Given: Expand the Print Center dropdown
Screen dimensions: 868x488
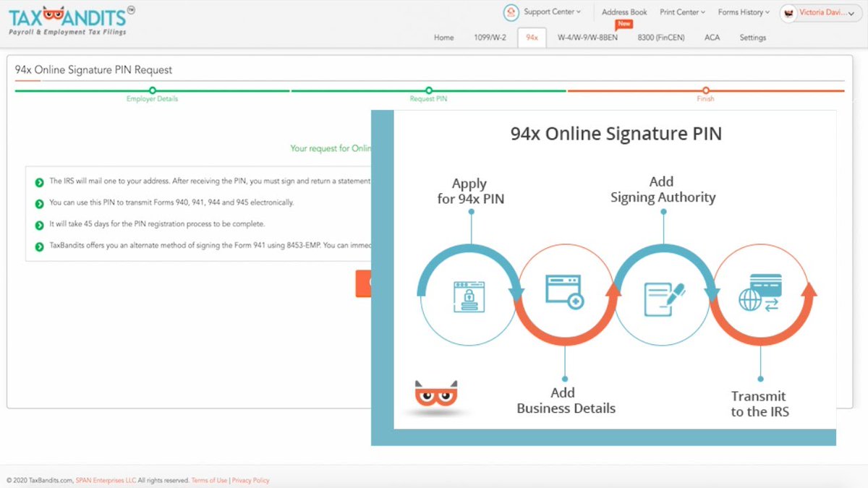Looking at the screenshot, I should [x=682, y=12].
